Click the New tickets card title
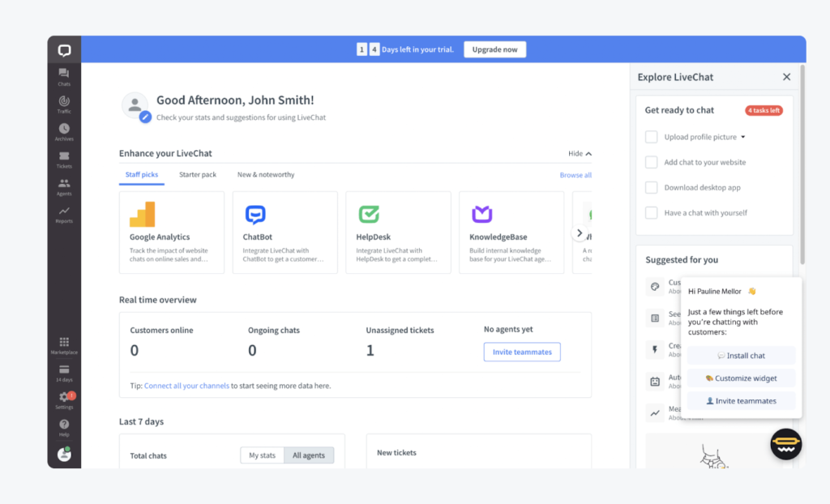 (x=396, y=453)
